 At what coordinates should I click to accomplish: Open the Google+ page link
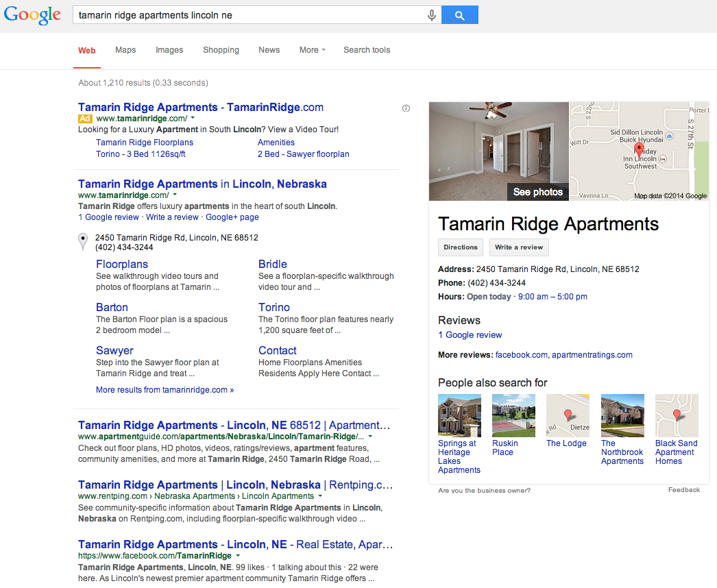tap(232, 217)
